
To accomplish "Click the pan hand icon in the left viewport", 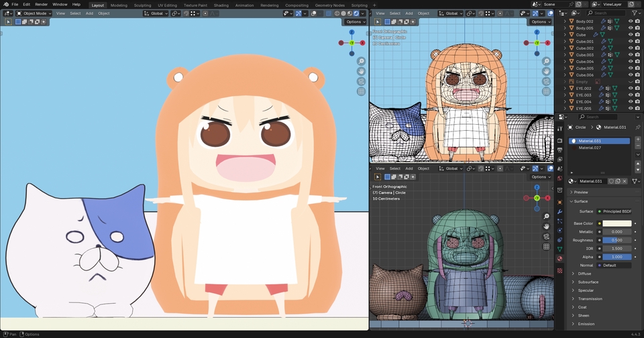I will tap(361, 71).
